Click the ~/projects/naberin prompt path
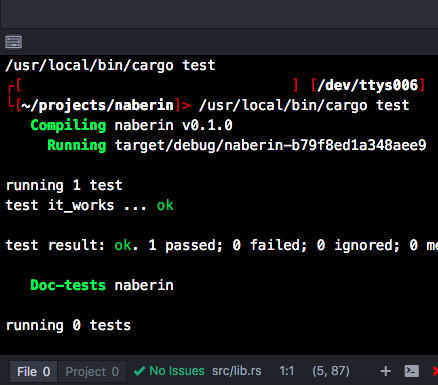Viewport: 438px width, 385px height. pyautogui.click(x=97, y=105)
